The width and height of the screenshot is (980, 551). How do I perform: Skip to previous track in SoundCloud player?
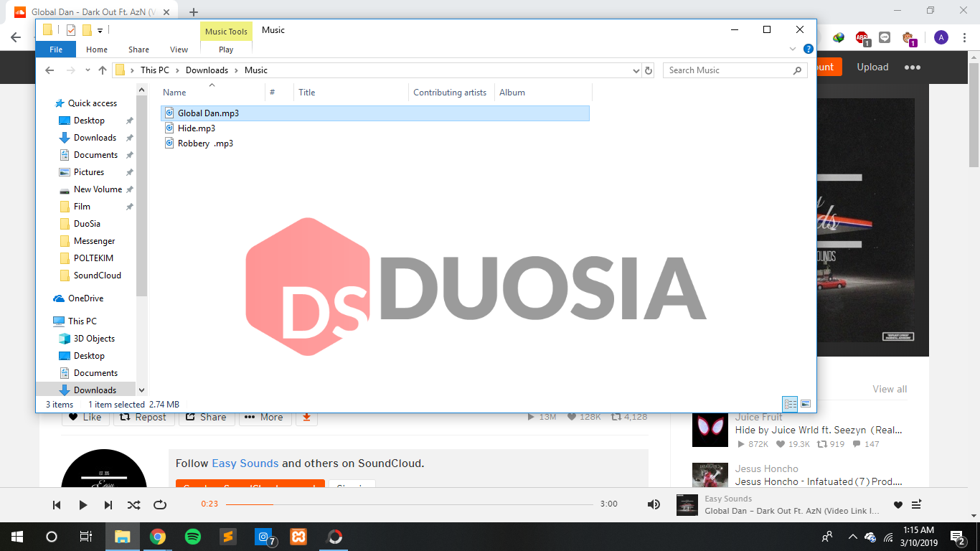pyautogui.click(x=57, y=505)
